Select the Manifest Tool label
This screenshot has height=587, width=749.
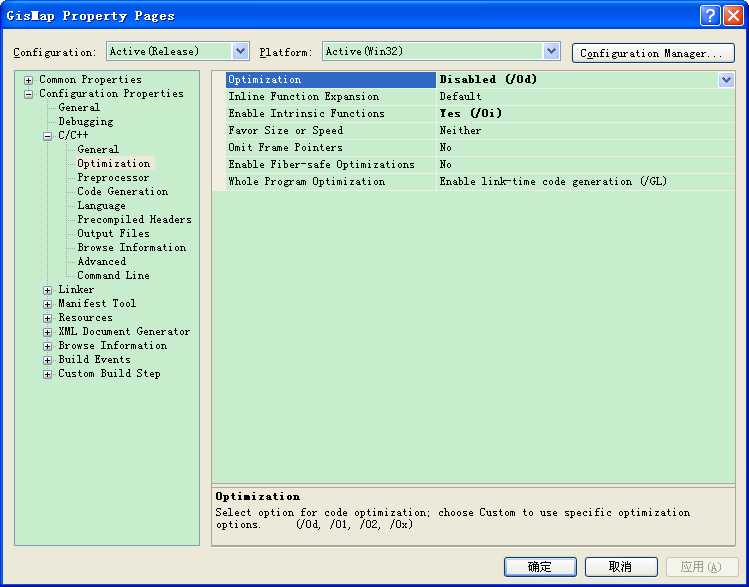tap(97, 303)
